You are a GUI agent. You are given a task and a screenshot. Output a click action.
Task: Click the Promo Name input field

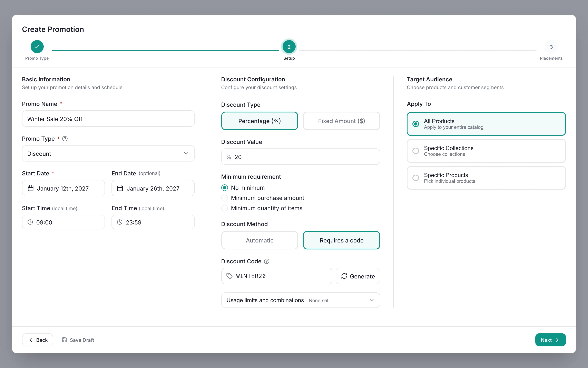(x=108, y=119)
